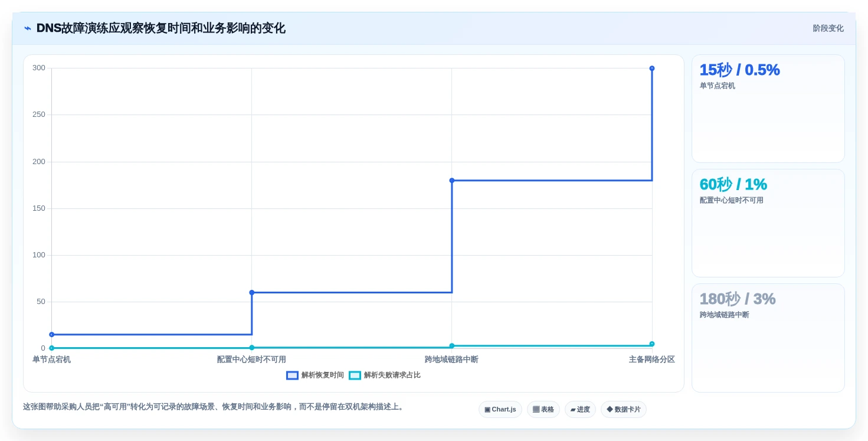The height and width of the screenshot is (441, 868).
Task: Click the blue data point at 300
Action: [x=652, y=68]
